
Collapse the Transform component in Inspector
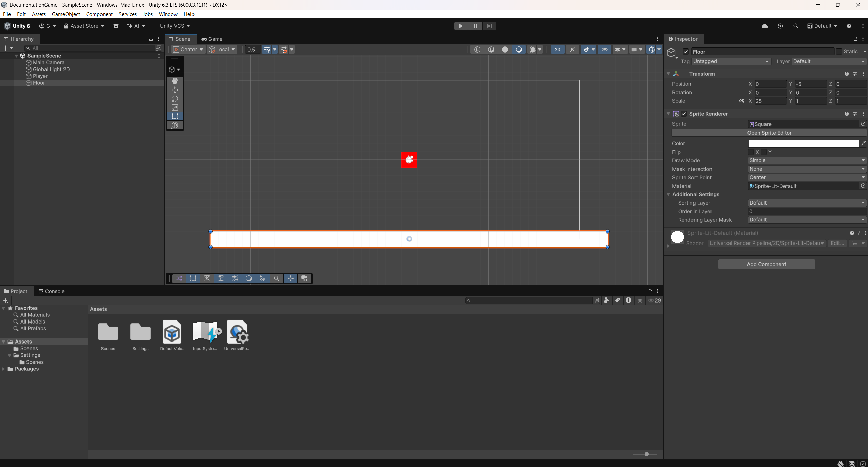point(668,74)
